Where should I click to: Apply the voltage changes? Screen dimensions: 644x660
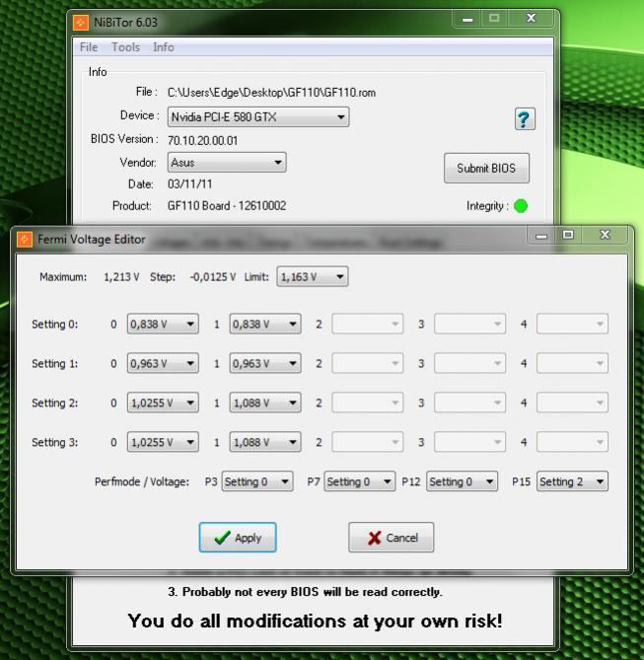point(238,538)
